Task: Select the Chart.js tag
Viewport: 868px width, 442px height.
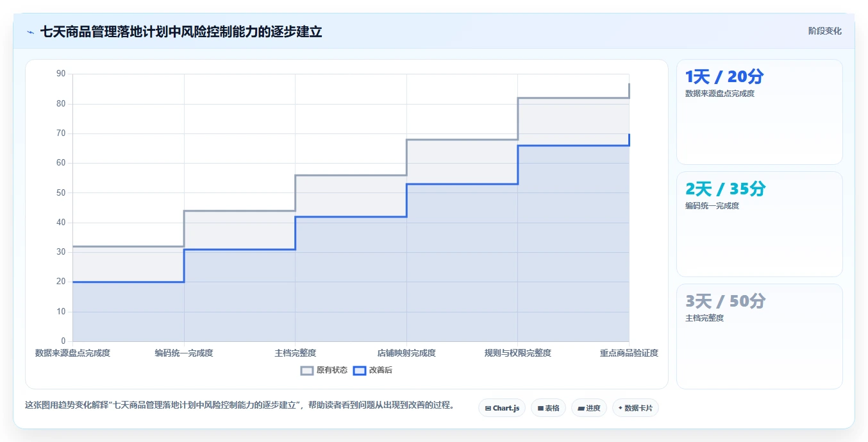Action: (x=502, y=408)
